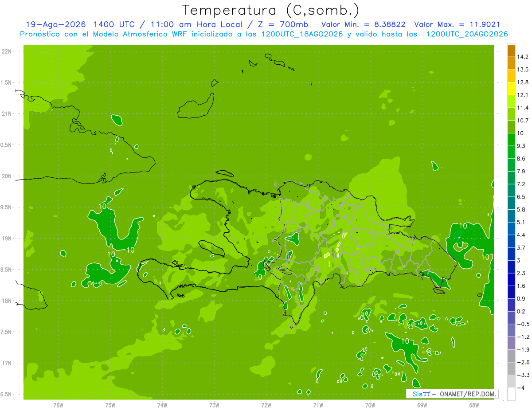Click the legend label "8.6"

point(521,159)
